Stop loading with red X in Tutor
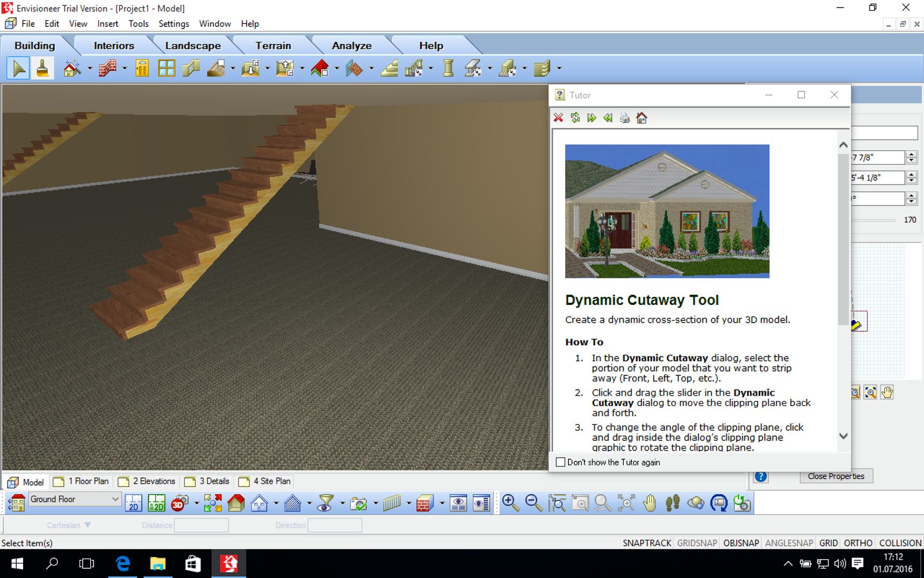The width and height of the screenshot is (924, 578). pos(558,118)
